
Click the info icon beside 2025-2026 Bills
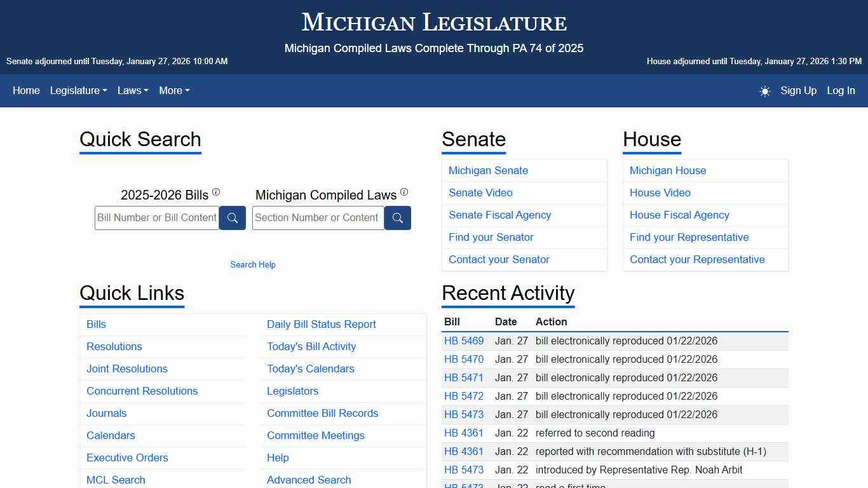coord(216,191)
